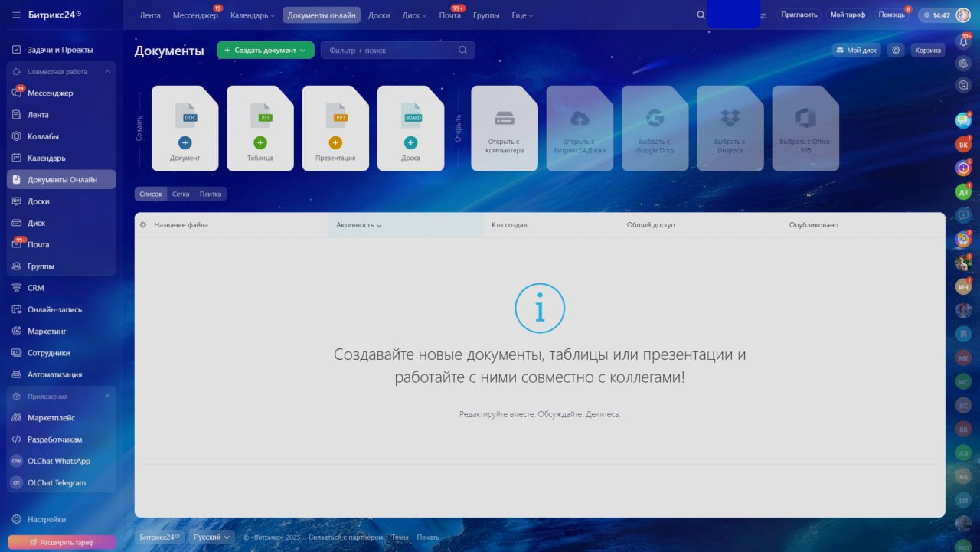Click the Корзина button

927,50
